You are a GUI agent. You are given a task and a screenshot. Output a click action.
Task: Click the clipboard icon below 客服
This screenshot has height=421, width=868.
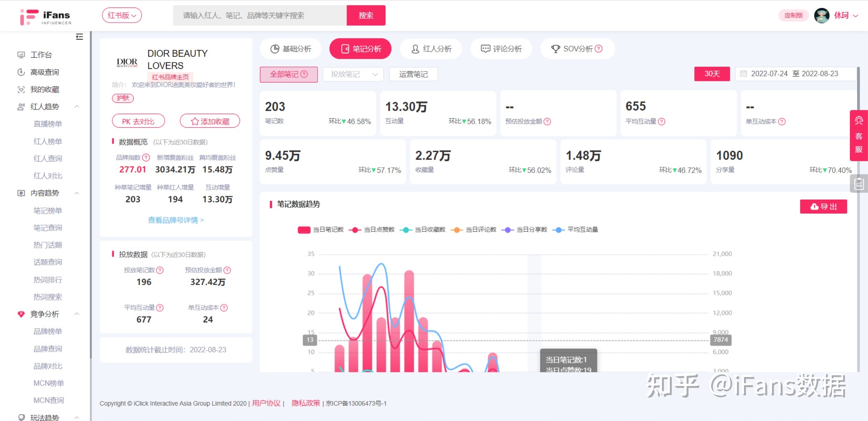click(x=859, y=184)
